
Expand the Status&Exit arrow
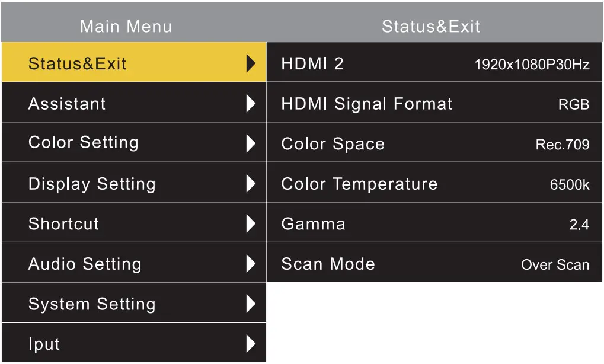(x=251, y=63)
